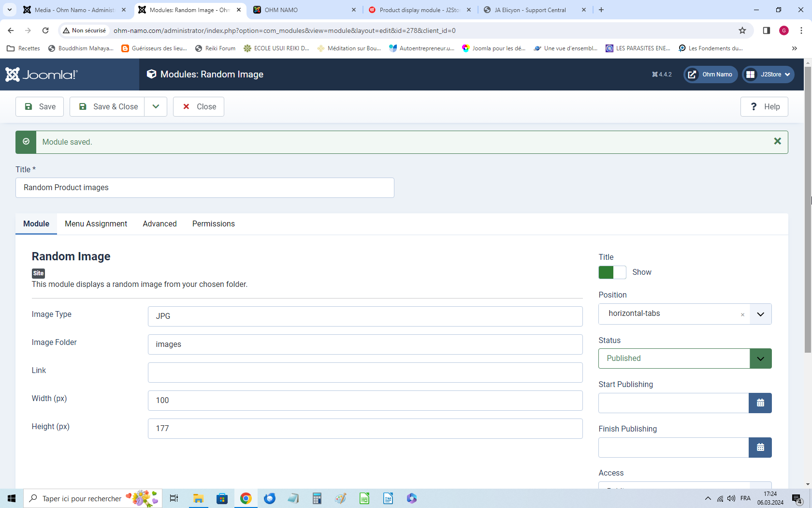Open the Bouddhism Mahaya bookmark

81,48
